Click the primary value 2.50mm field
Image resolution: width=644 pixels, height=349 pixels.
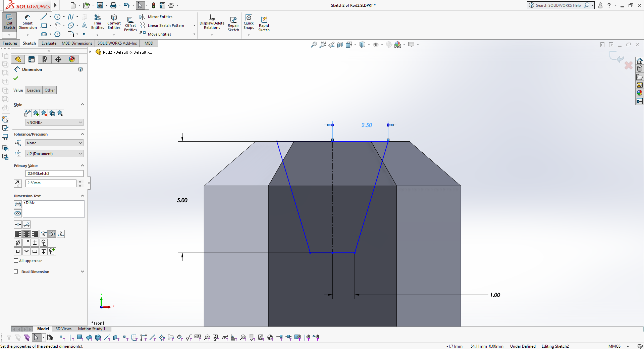51,183
